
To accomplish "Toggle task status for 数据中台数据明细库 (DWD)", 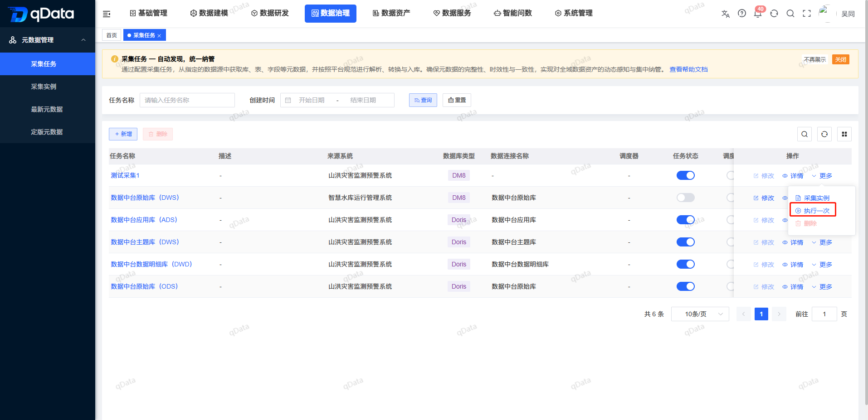I will (x=685, y=264).
